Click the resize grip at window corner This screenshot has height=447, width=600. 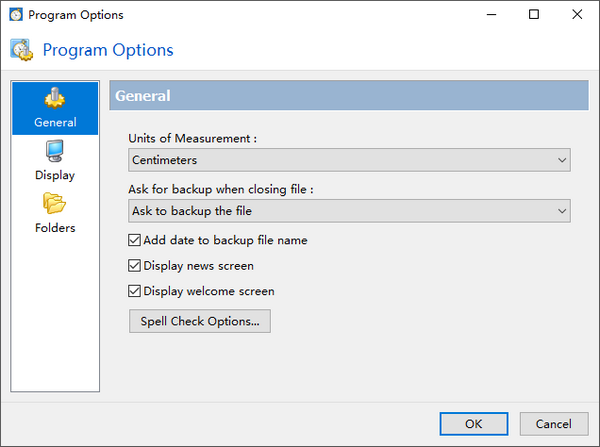[x=593, y=440]
